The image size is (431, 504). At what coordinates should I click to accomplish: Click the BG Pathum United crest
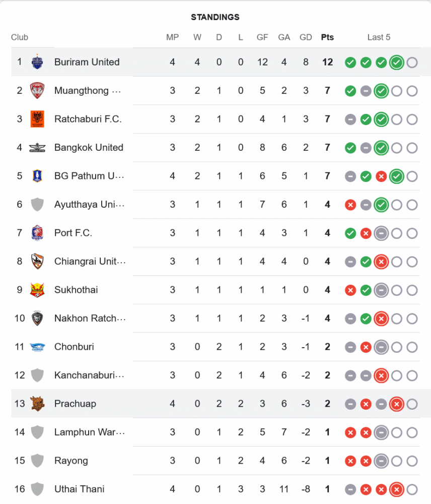pos(37,176)
